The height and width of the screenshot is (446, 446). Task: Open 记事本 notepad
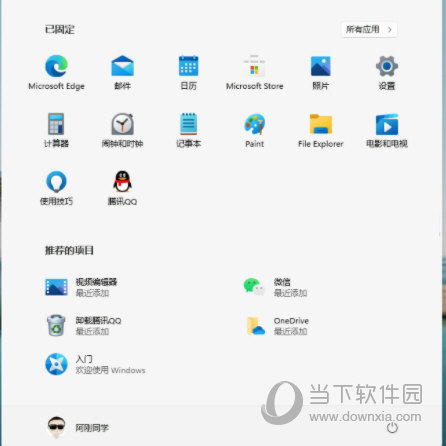point(188,130)
